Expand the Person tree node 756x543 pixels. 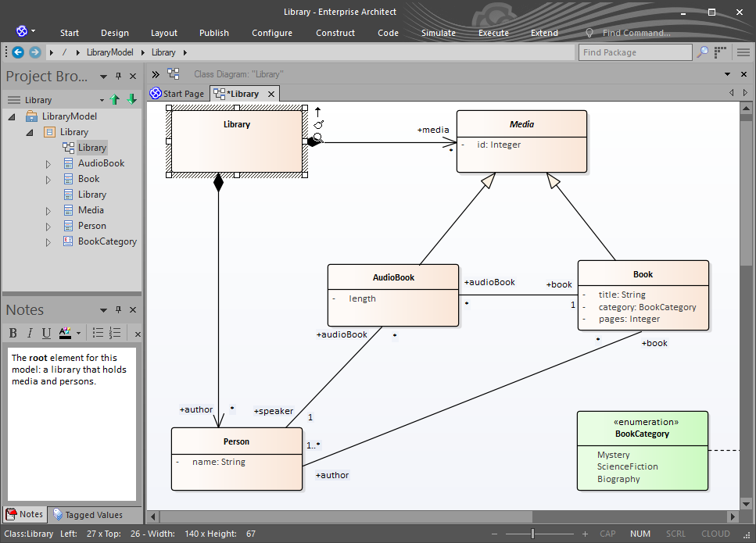(48, 227)
